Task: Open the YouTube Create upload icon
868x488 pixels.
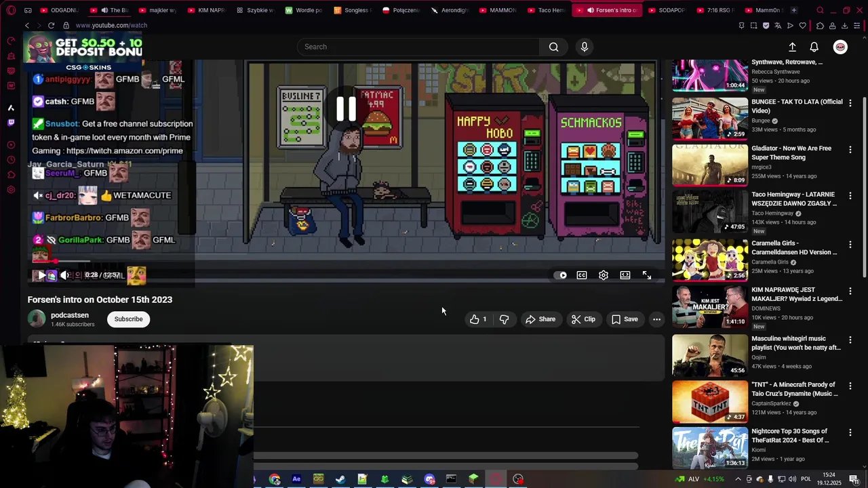Action: [792, 47]
